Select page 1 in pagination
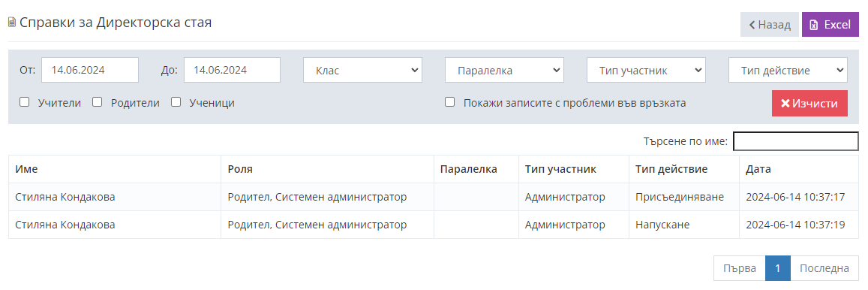868x290 pixels. coord(778,268)
